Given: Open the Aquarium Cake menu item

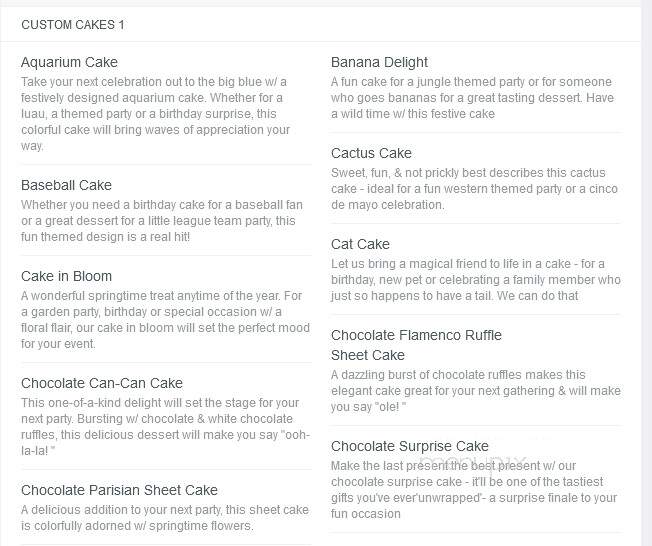Looking at the screenshot, I should point(69,62).
